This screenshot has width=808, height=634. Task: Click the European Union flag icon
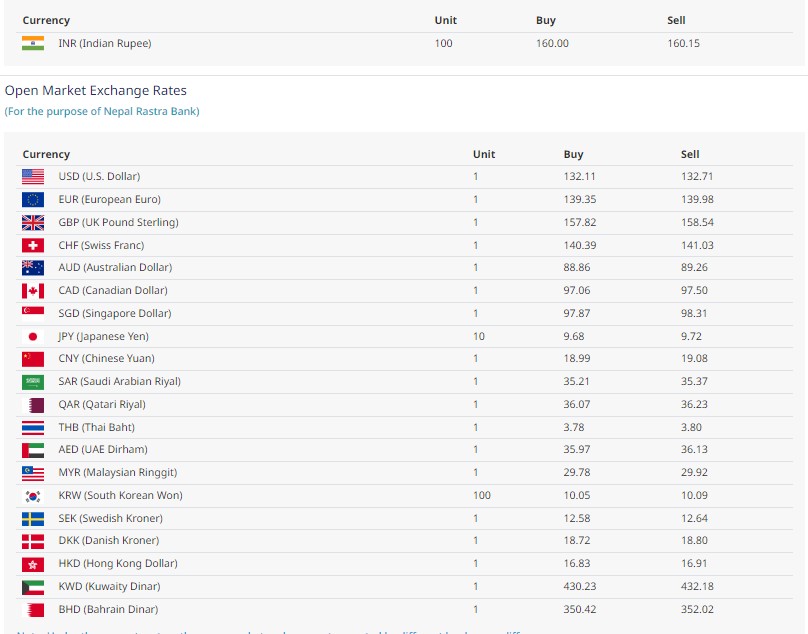(x=33, y=199)
